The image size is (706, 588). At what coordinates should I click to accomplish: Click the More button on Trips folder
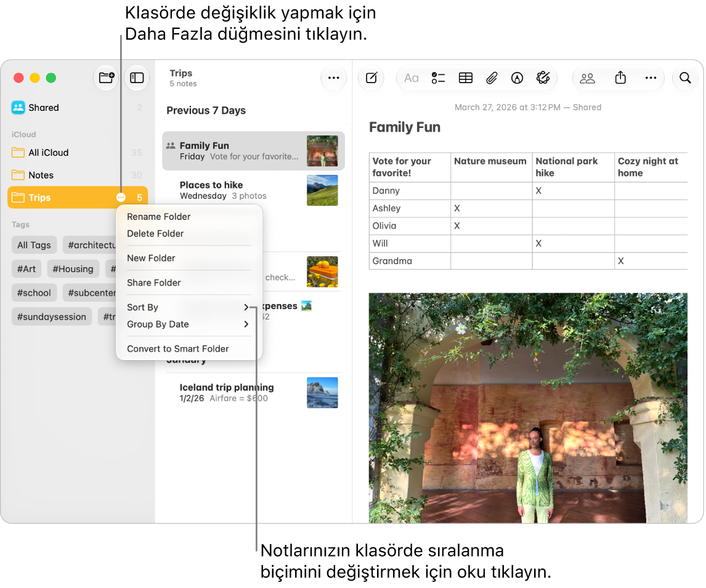pyautogui.click(x=121, y=198)
